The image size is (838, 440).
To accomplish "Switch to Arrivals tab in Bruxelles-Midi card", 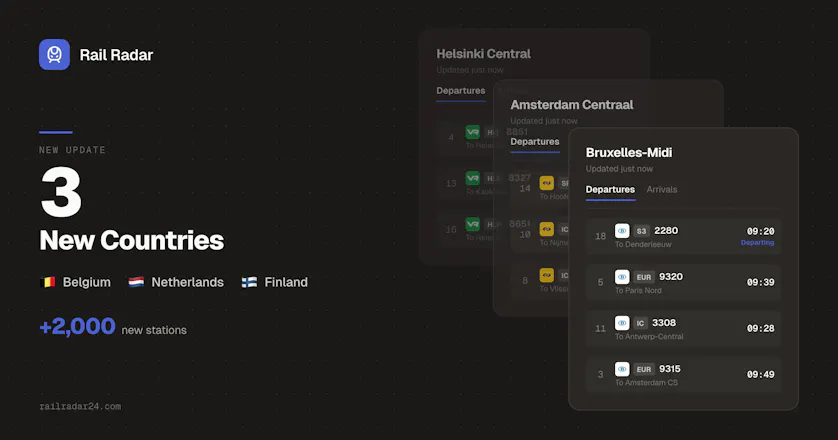I will tap(662, 189).
